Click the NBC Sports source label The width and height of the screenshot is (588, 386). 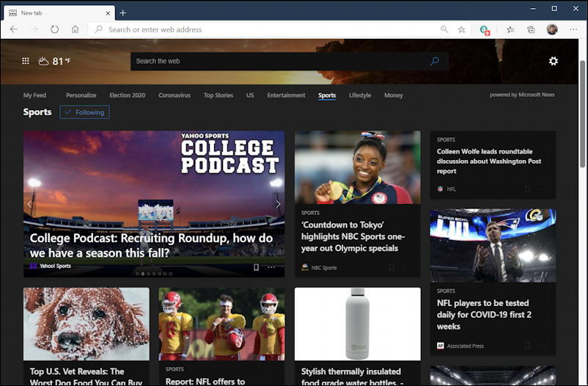(324, 268)
